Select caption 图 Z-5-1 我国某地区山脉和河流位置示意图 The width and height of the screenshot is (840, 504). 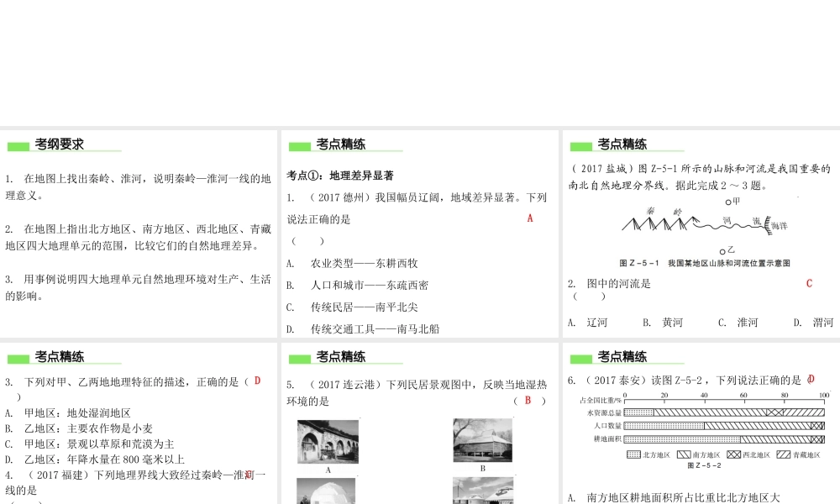point(705,264)
